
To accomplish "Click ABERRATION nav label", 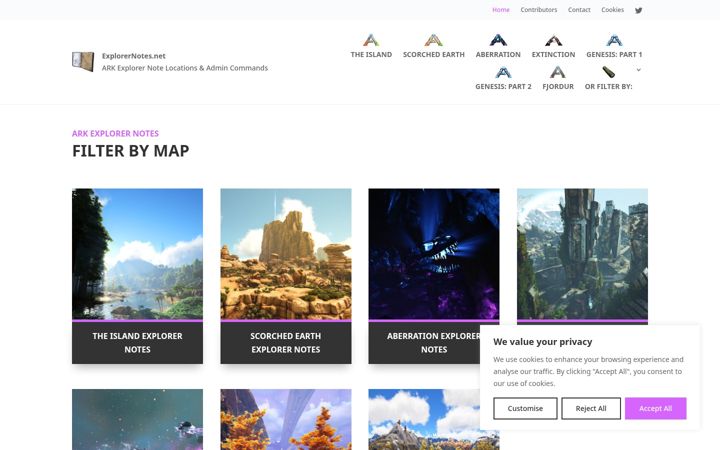I will [x=498, y=55].
